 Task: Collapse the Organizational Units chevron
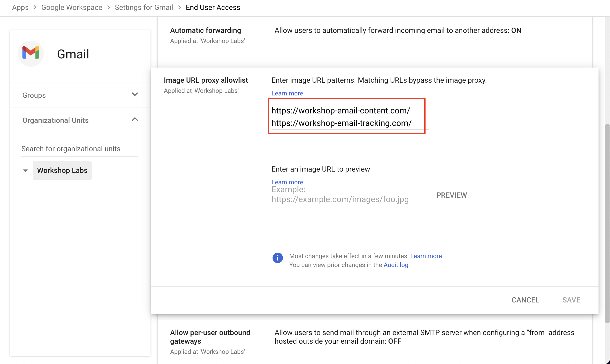tap(135, 119)
